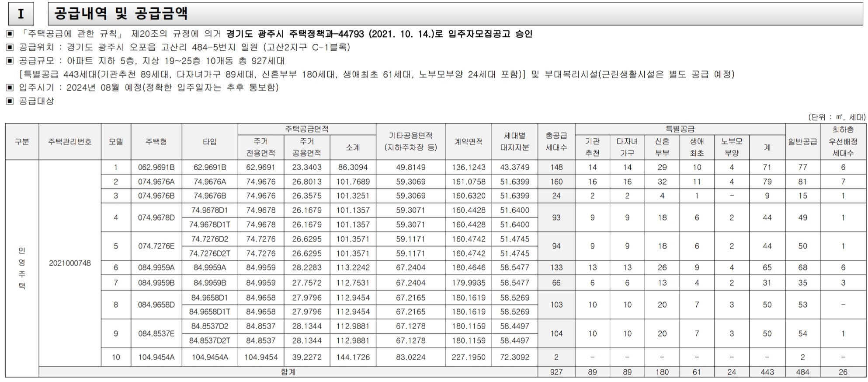Click the 주택형 cell '104.9454A'
The width and height of the screenshot is (868, 382).
click(x=156, y=357)
